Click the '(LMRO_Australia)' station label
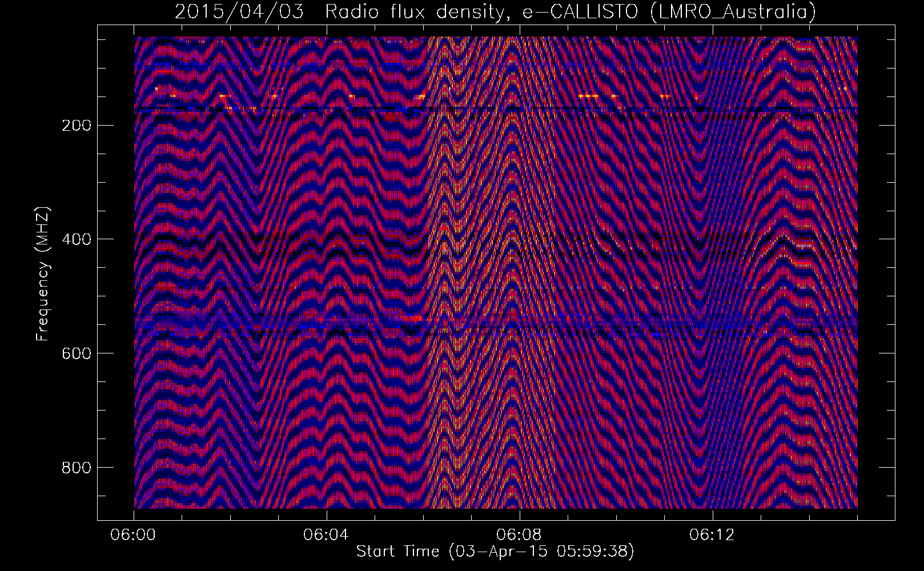This screenshot has height=571, width=924. (733, 12)
